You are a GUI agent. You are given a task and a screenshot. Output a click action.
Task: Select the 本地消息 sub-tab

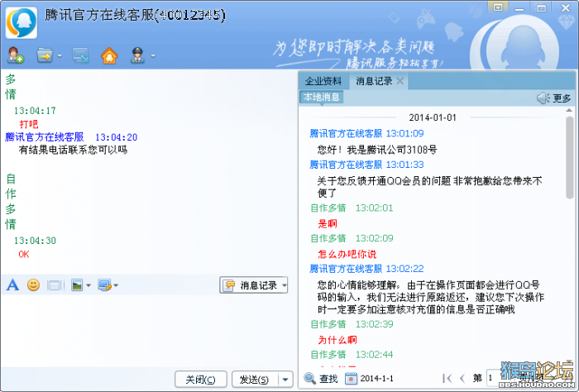point(321,97)
